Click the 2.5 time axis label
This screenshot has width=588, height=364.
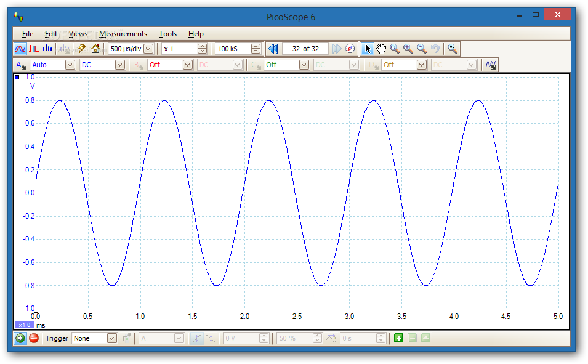tap(297, 317)
